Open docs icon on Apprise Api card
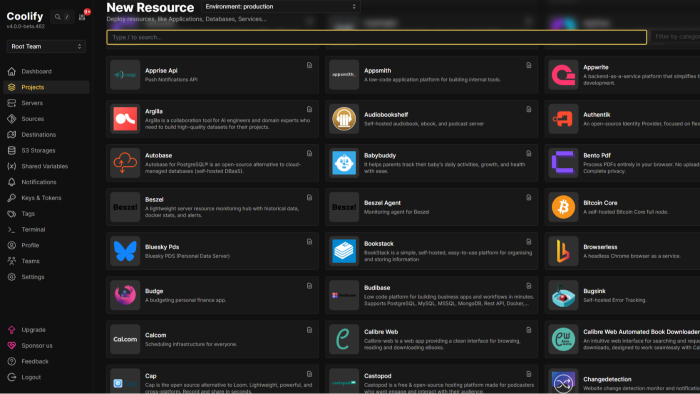Screen dimensions: 700x394 click(309, 65)
